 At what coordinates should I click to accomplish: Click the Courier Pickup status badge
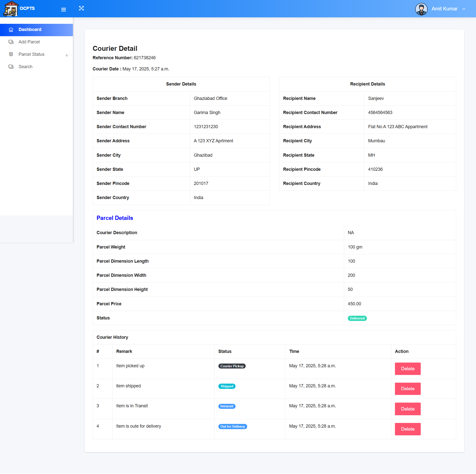click(232, 366)
